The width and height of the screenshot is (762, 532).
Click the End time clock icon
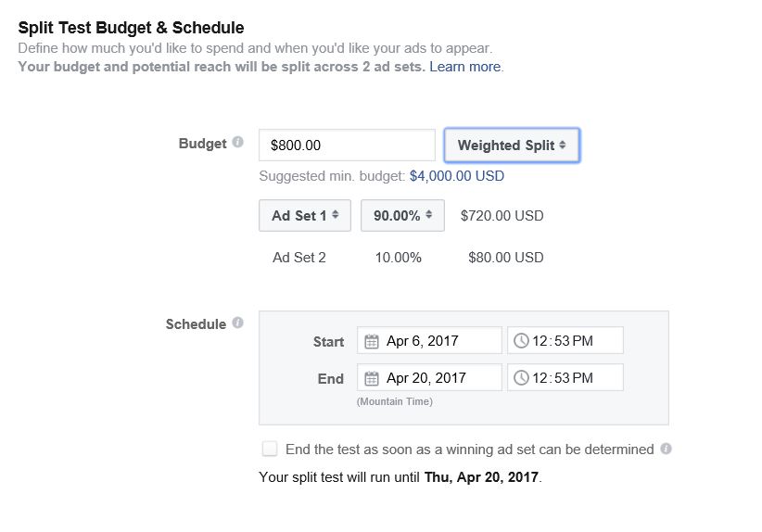point(521,378)
